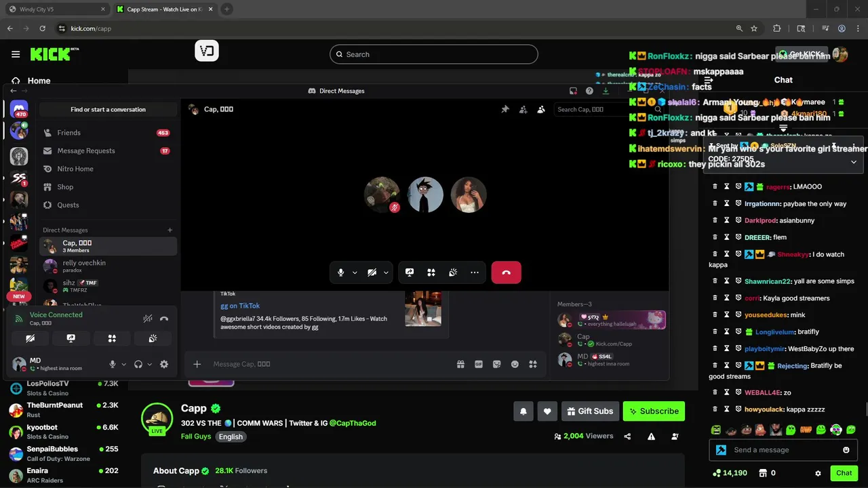
Task: Open Friends in Discord
Action: 108,133
